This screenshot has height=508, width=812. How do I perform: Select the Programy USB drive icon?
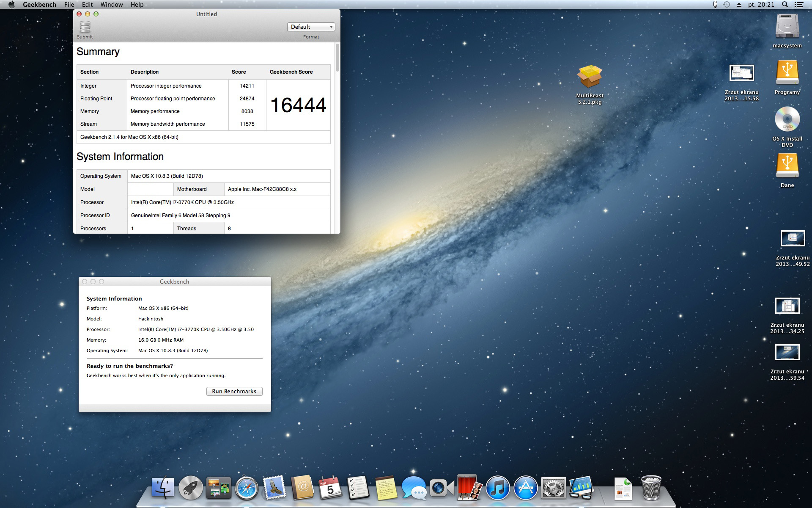(787, 73)
